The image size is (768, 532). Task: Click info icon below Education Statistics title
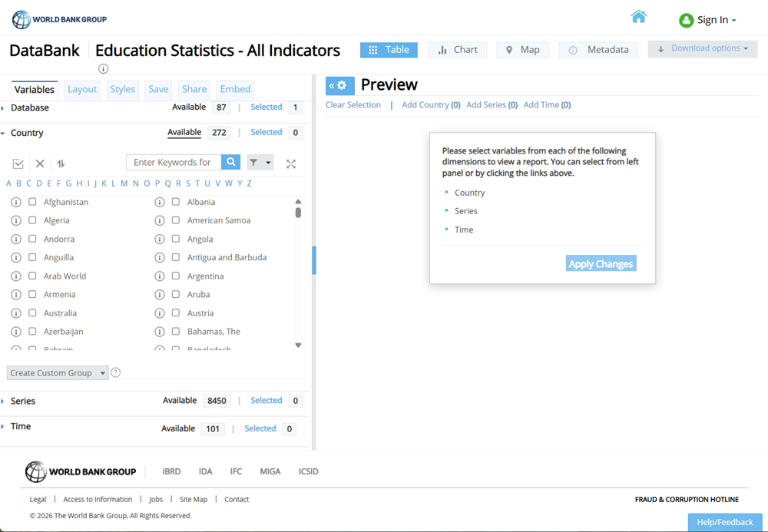[103, 68]
